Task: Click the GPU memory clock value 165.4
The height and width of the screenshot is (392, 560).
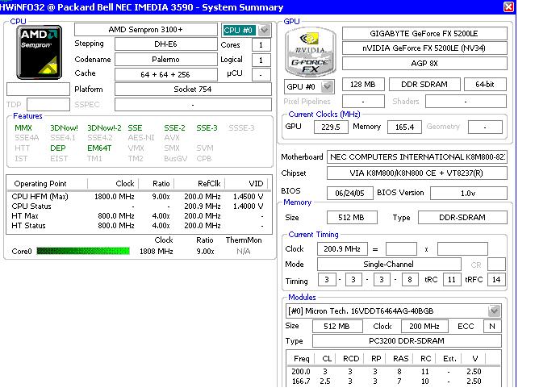Action: (x=404, y=127)
